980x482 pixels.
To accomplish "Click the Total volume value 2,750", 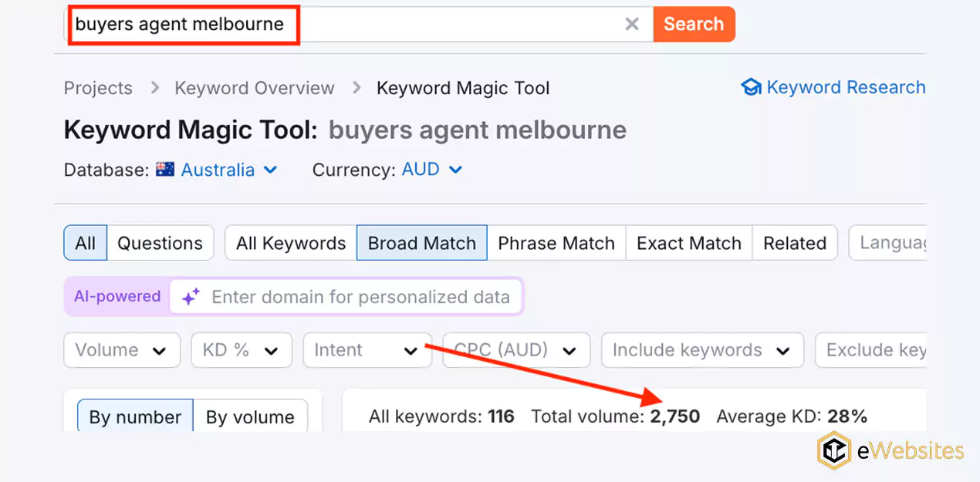I will [674, 416].
